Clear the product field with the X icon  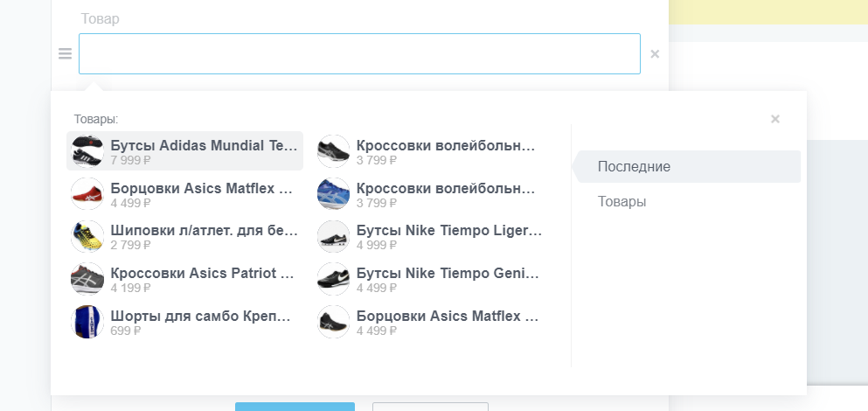click(x=655, y=53)
